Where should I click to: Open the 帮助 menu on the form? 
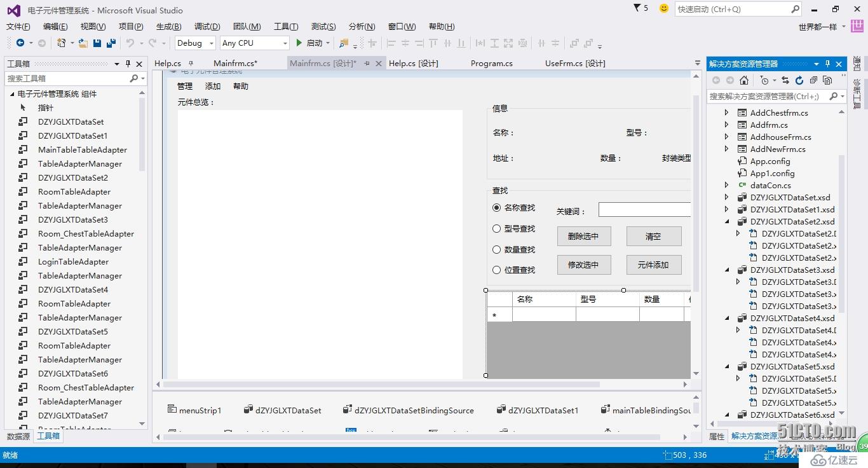tap(241, 86)
